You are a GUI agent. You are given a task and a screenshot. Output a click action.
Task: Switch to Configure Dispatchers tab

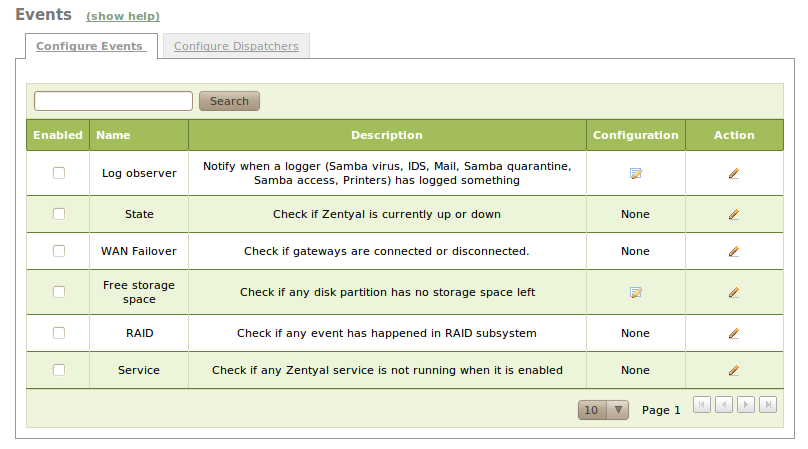click(236, 46)
